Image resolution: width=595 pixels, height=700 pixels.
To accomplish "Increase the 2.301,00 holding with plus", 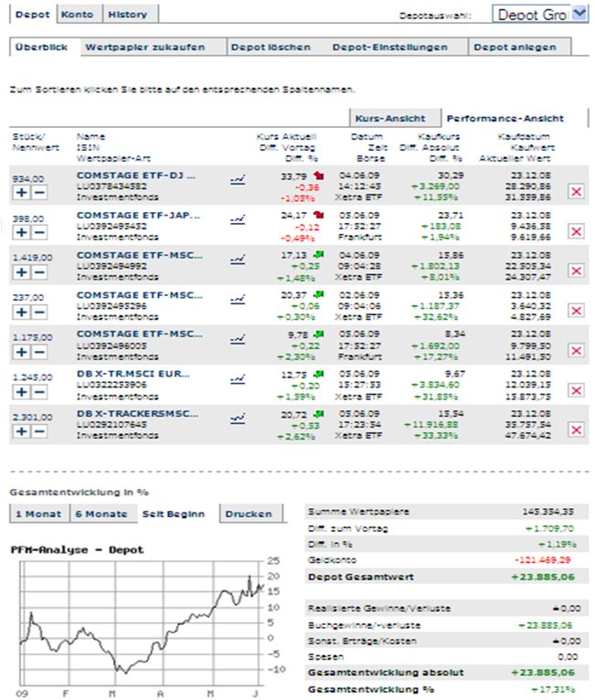I will [x=20, y=431].
